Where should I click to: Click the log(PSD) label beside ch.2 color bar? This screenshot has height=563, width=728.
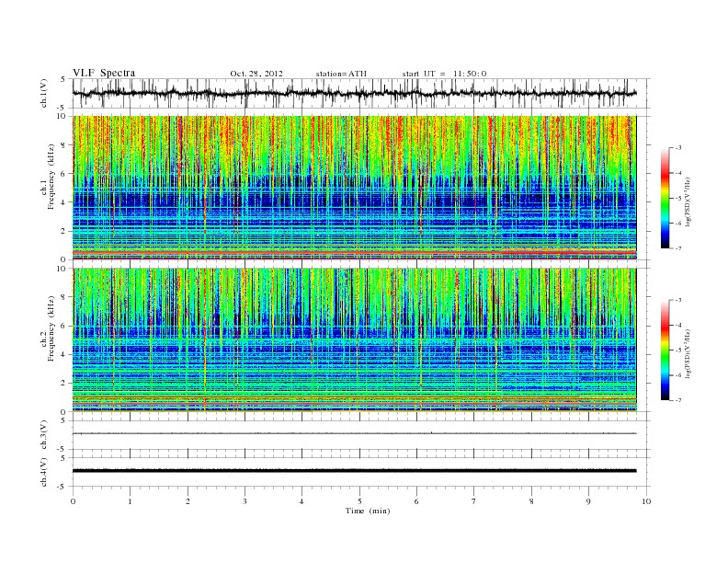(688, 353)
